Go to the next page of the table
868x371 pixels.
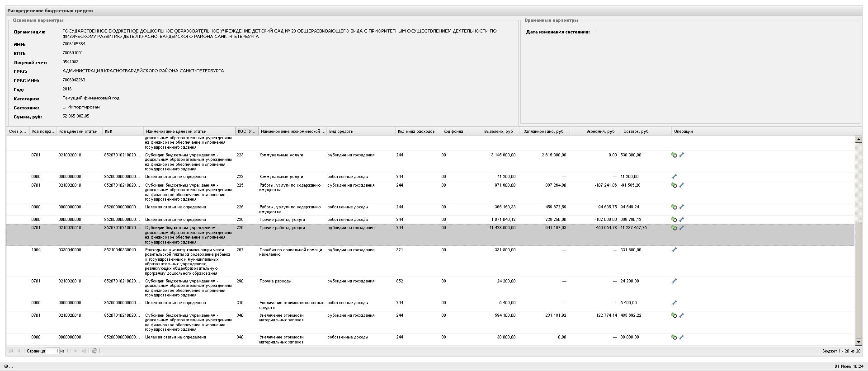tap(75, 351)
